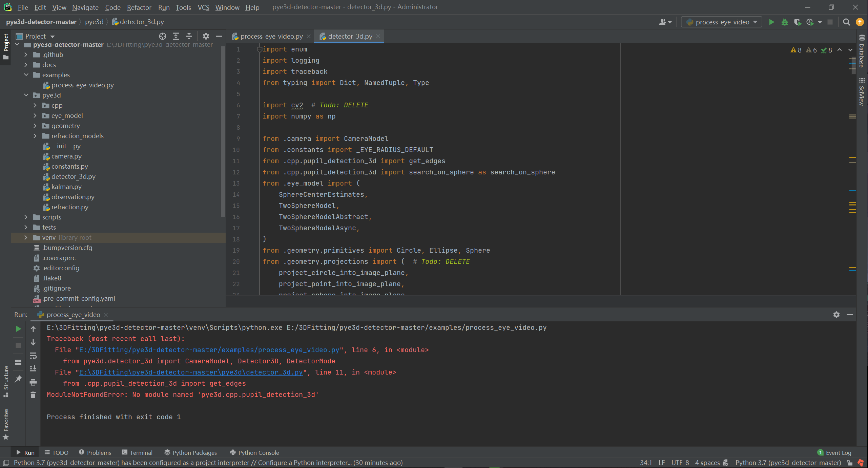Select kalman.py in project tree

(66, 187)
